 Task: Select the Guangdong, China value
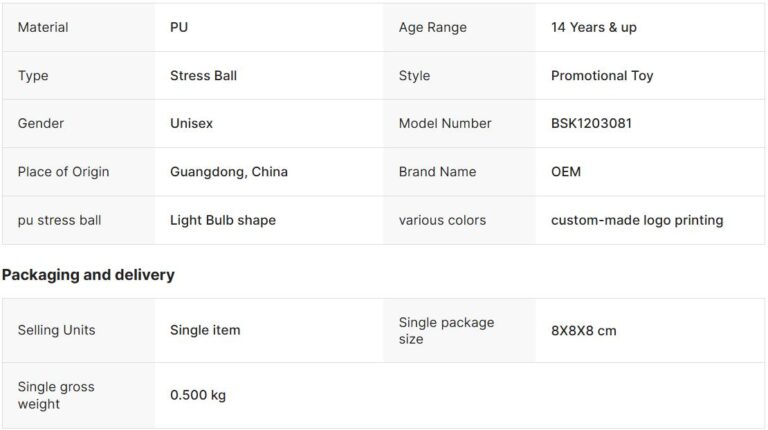[229, 171]
